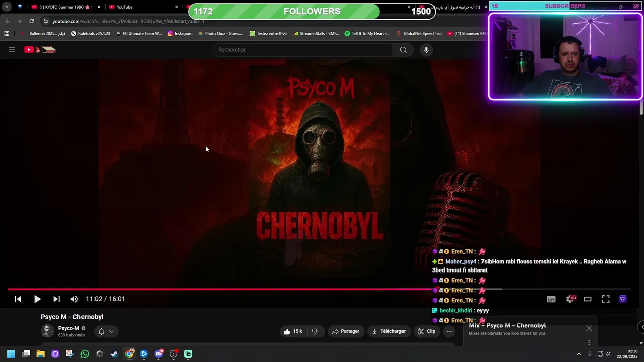The width and height of the screenshot is (644, 362).
Task: Open the player settings gear
Action: coord(570,299)
